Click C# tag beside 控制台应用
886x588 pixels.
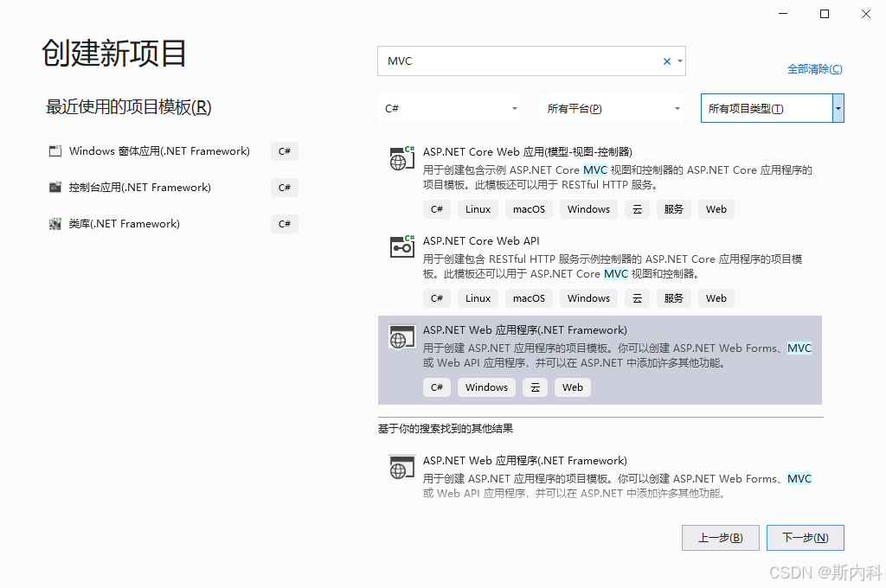coord(284,188)
